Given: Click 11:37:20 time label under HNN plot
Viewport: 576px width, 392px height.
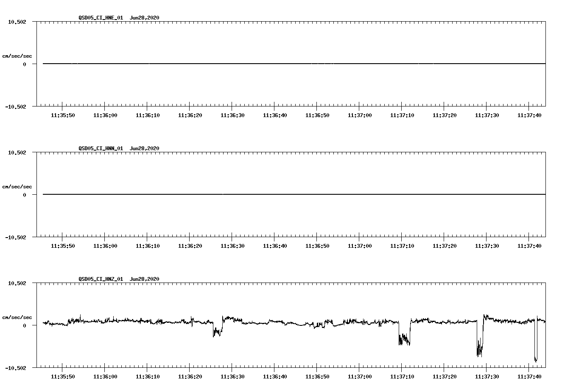Looking at the screenshot, I should (445, 246).
